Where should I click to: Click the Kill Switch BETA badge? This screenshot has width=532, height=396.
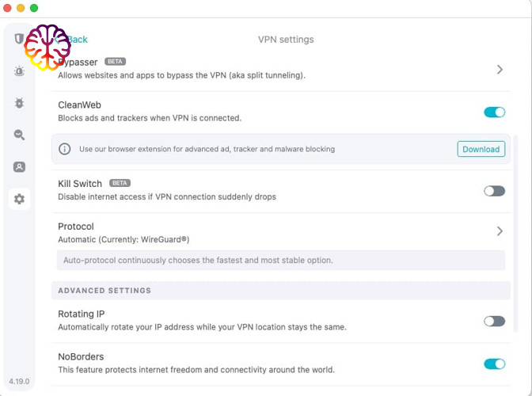click(x=120, y=183)
